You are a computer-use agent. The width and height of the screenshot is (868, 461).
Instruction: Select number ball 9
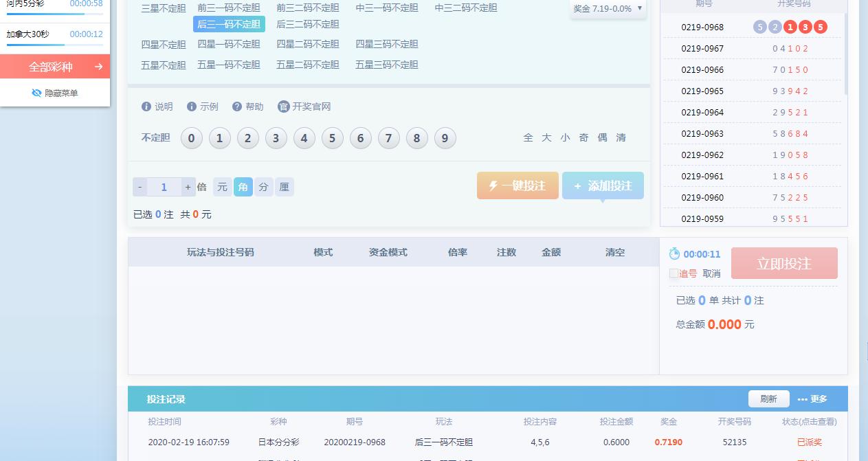point(445,138)
